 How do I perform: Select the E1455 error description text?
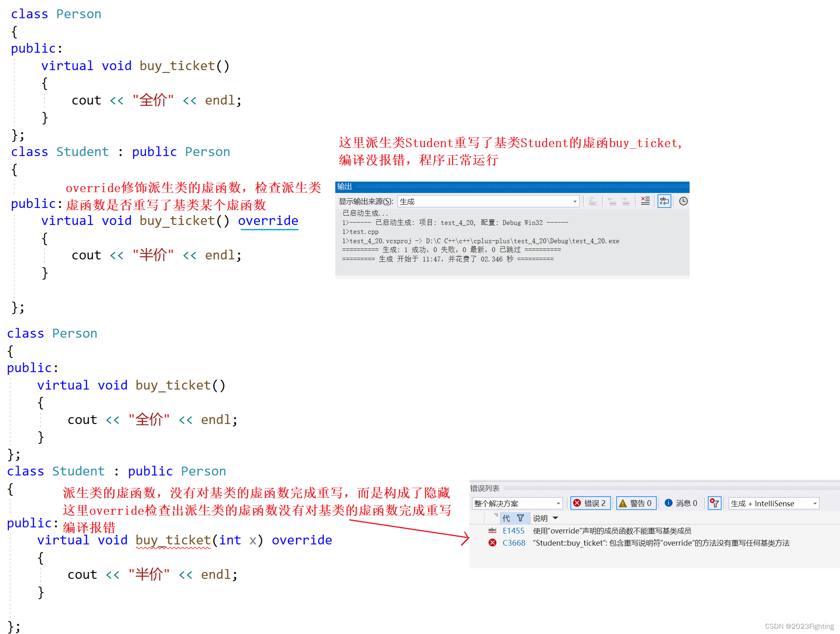612,531
